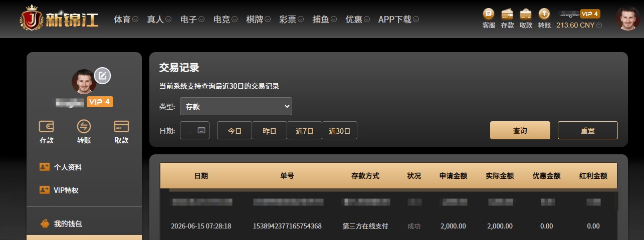Click the sidebar VIP 4 badge
The image size is (644, 240).
(x=100, y=102)
